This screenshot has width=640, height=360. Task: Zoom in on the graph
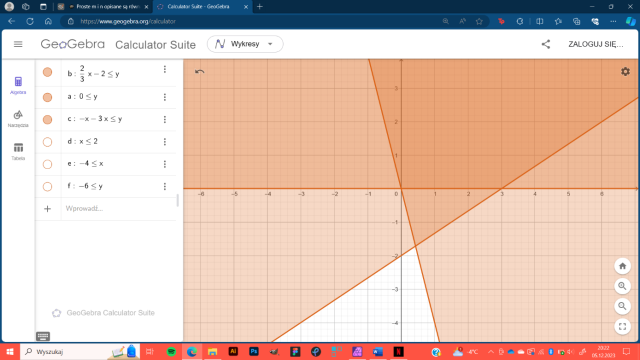622,286
